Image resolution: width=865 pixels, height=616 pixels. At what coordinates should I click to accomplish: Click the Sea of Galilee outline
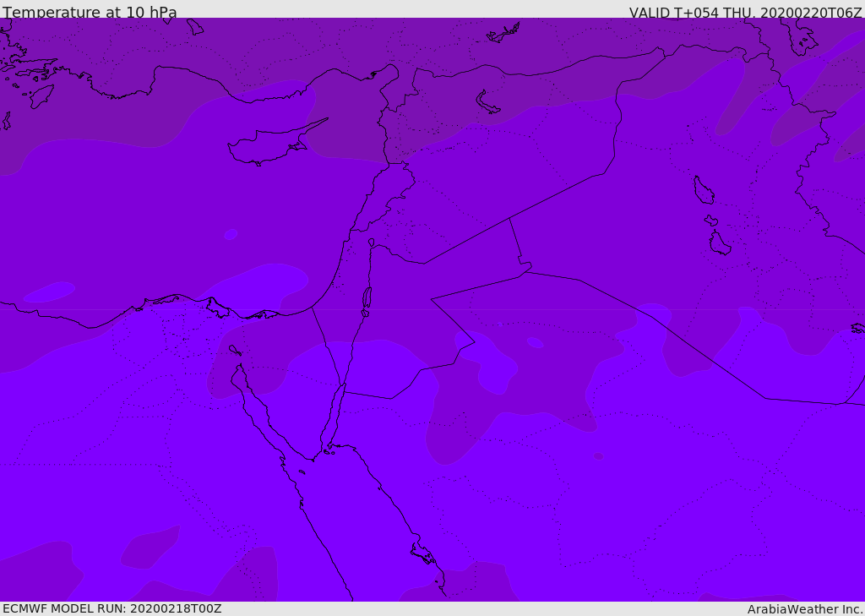(x=371, y=243)
